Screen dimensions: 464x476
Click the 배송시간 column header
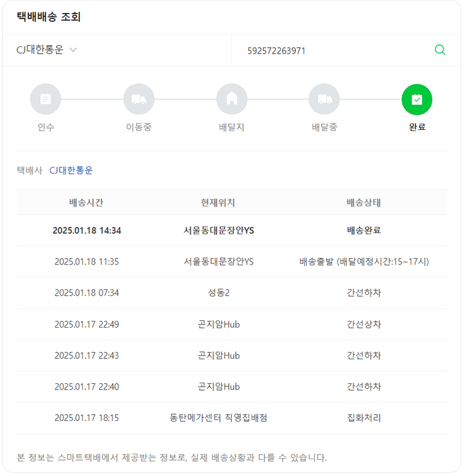click(87, 202)
